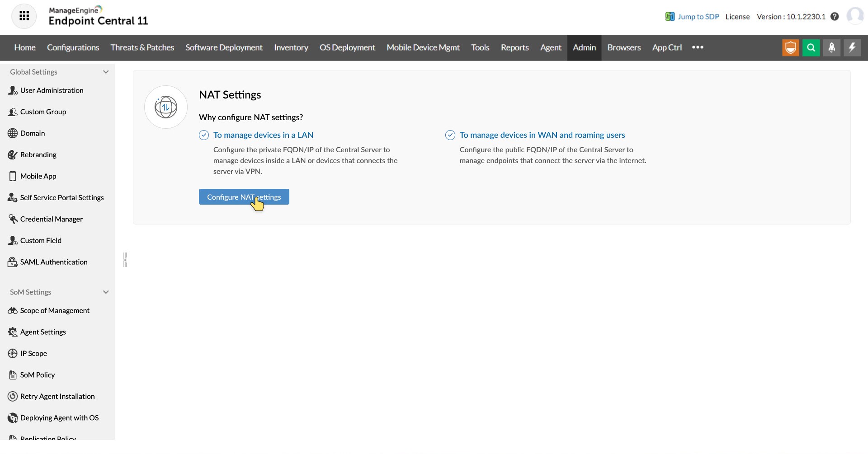This screenshot has width=868, height=454.
Task: Click the Version : 10.1.2230.1 text
Action: [x=791, y=17]
